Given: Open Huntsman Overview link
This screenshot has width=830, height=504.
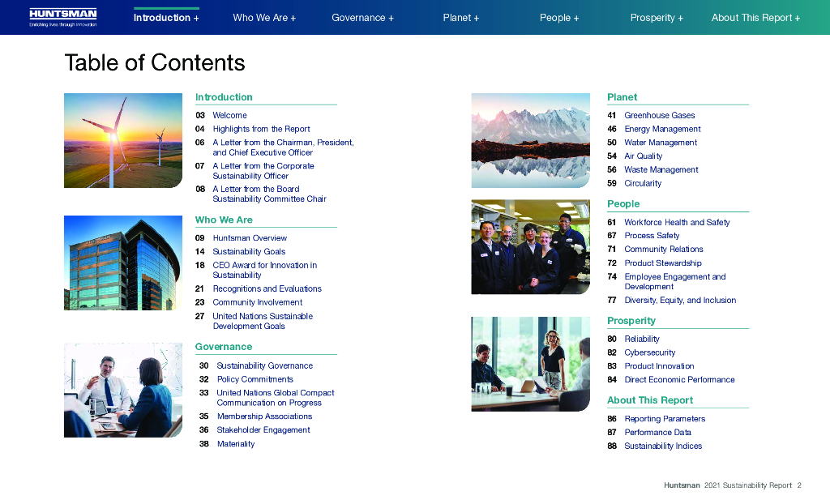Looking at the screenshot, I should [x=250, y=238].
